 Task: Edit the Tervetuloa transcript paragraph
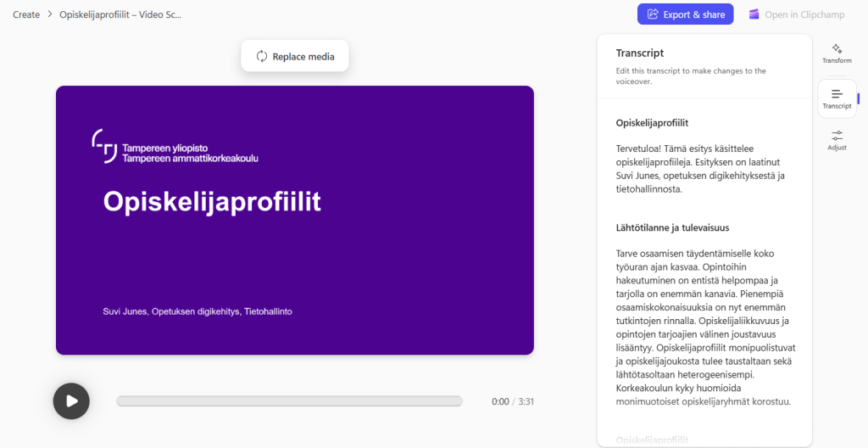pyautogui.click(x=699, y=169)
